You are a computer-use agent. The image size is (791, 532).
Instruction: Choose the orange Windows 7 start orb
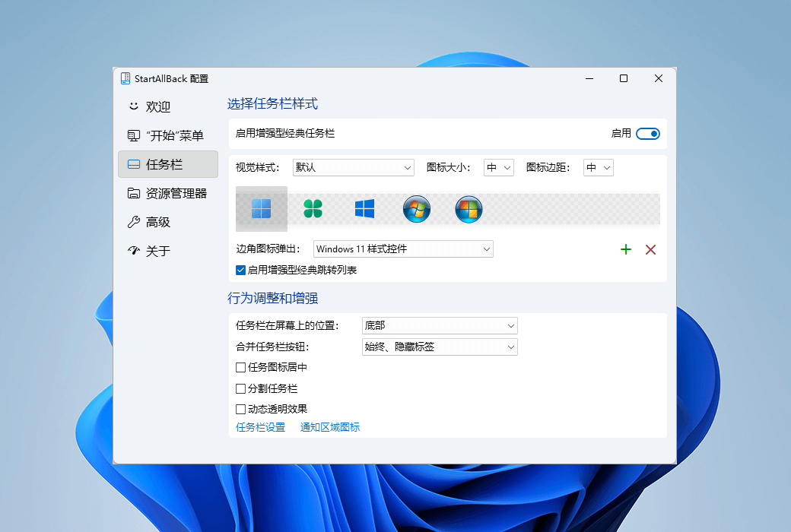point(468,208)
